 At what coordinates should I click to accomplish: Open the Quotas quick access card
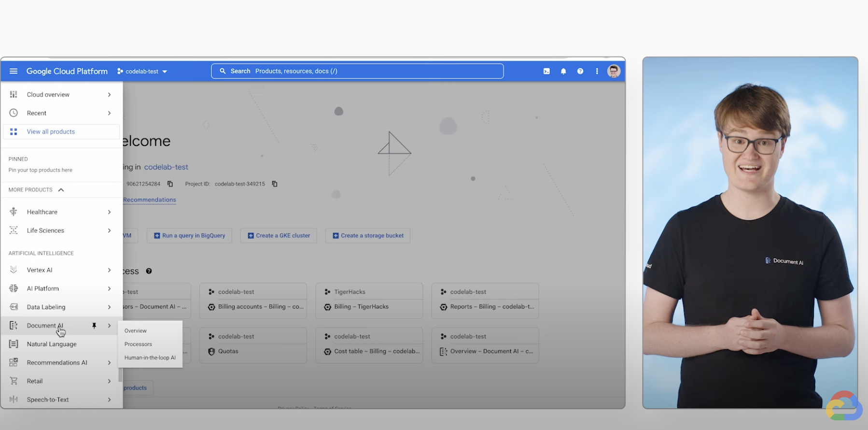coord(253,345)
